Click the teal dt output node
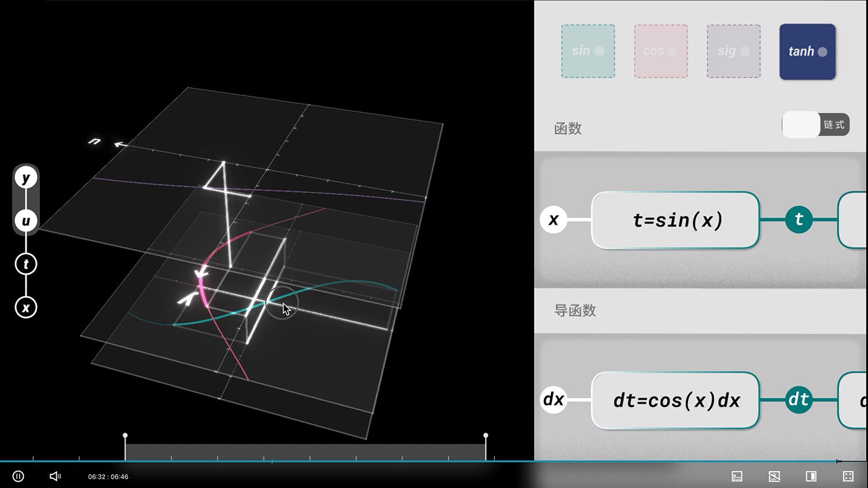Screen dimensions: 868x488 tap(799, 400)
